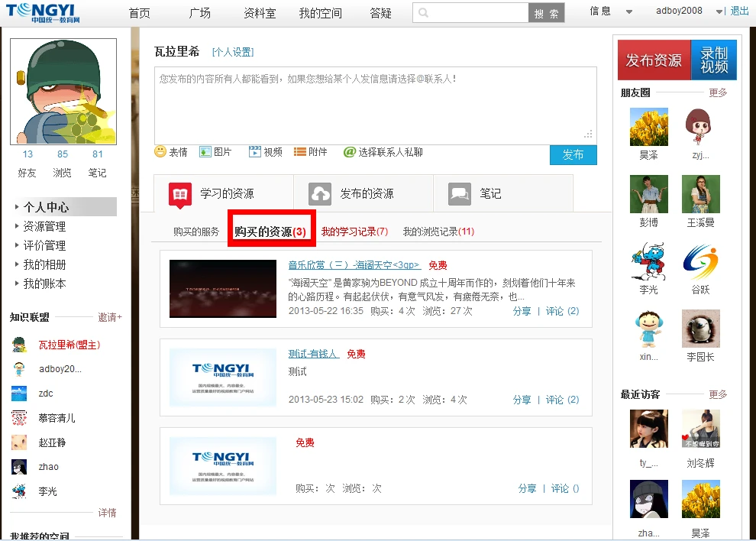
Task: Click the red 发布资源 button
Action: click(x=654, y=60)
